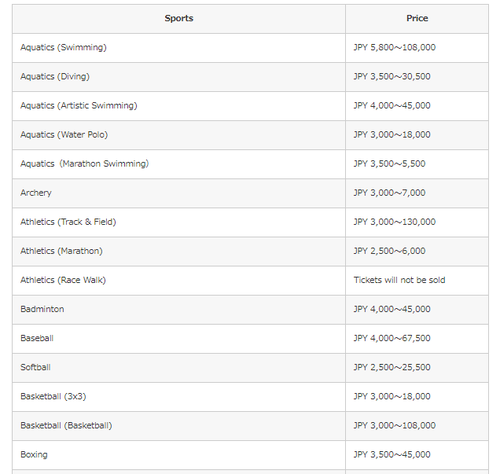Click the 'Tickets will not be sold' text
This screenshot has width=500, height=474.
coord(399,280)
